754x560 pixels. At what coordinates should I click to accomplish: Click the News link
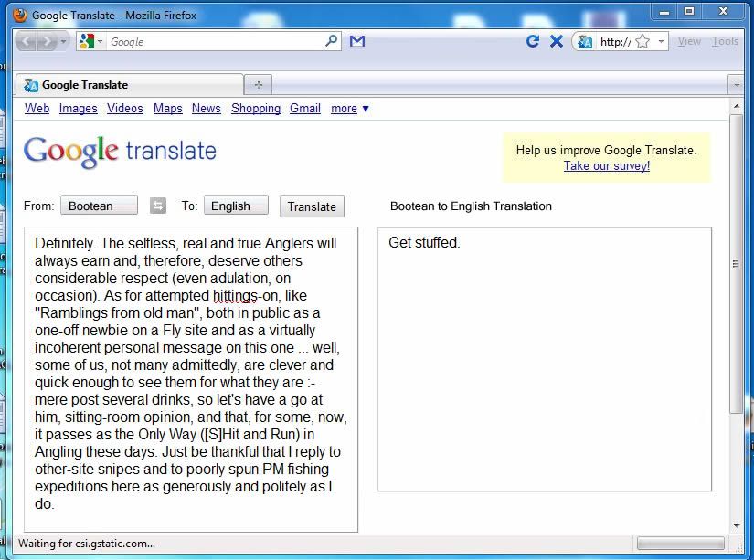click(207, 108)
